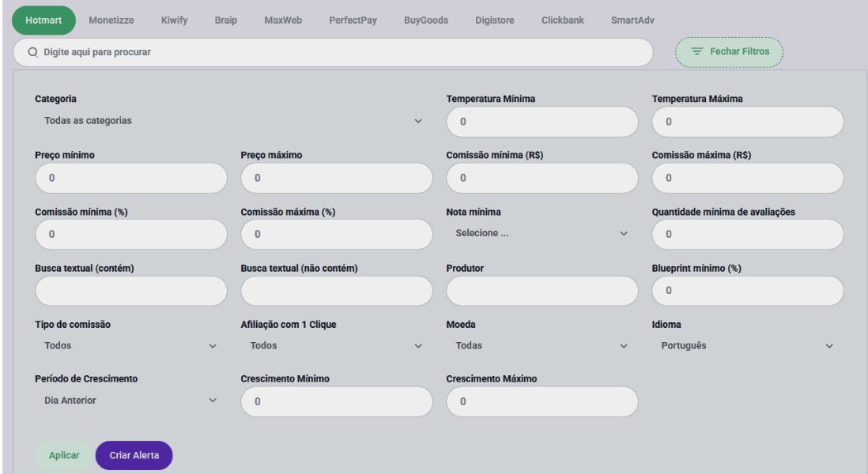Click the search magnifier icon
Viewport: 868px width, 474px height.
(32, 52)
